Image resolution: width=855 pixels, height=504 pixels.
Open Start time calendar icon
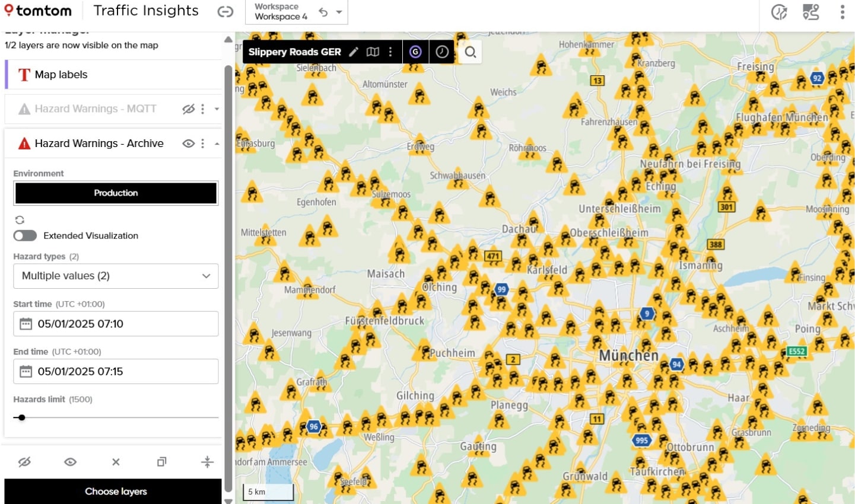[x=26, y=324]
